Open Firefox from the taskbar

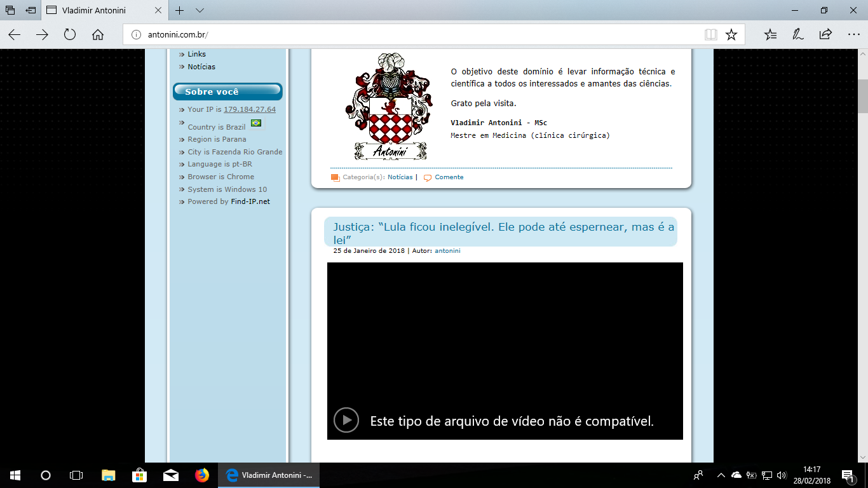coord(202,475)
